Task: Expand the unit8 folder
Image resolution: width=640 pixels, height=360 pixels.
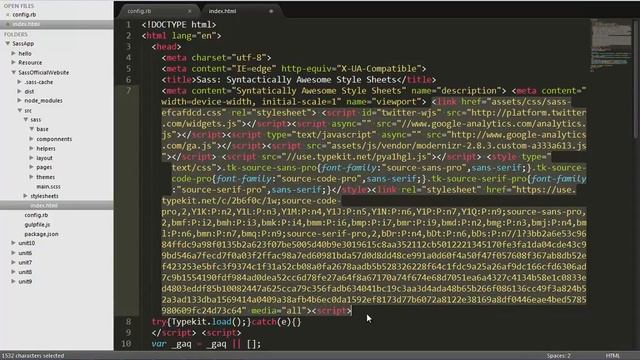Action: click(x=13, y=272)
